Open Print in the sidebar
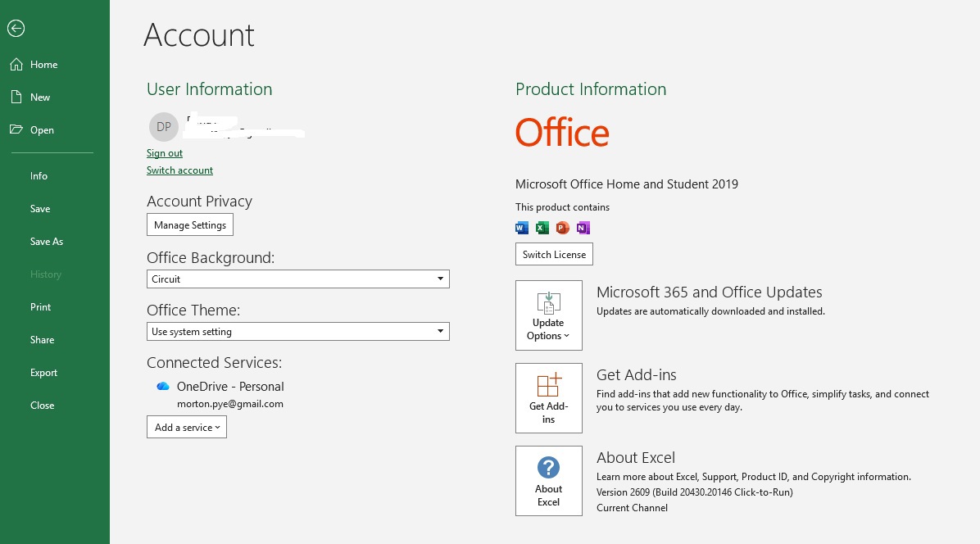Image resolution: width=980 pixels, height=544 pixels. coord(41,307)
